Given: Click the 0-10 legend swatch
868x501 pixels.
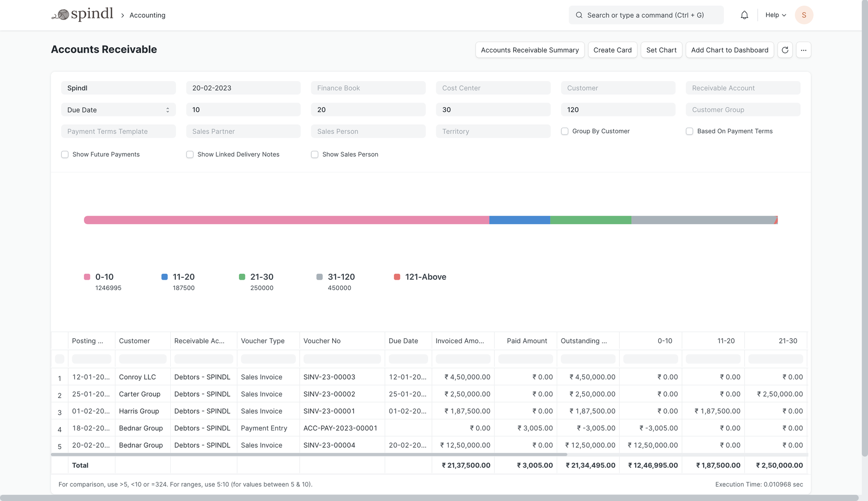Looking at the screenshot, I should (x=87, y=277).
